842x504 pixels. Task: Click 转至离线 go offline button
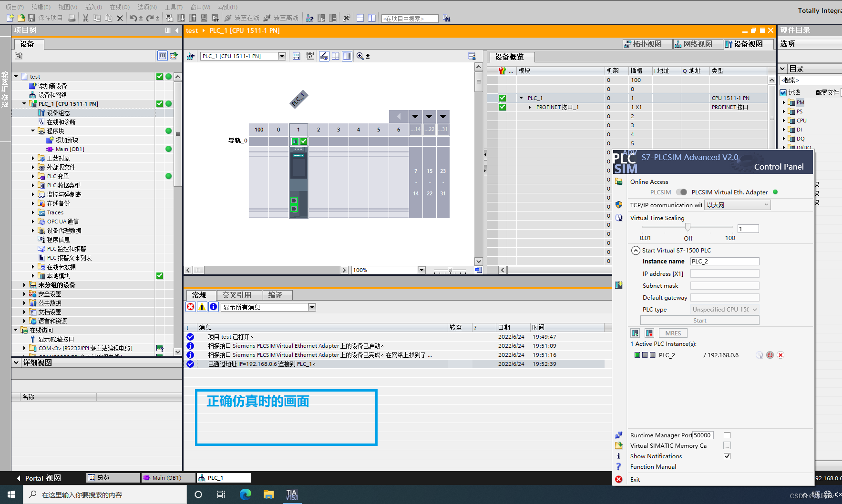tap(281, 18)
